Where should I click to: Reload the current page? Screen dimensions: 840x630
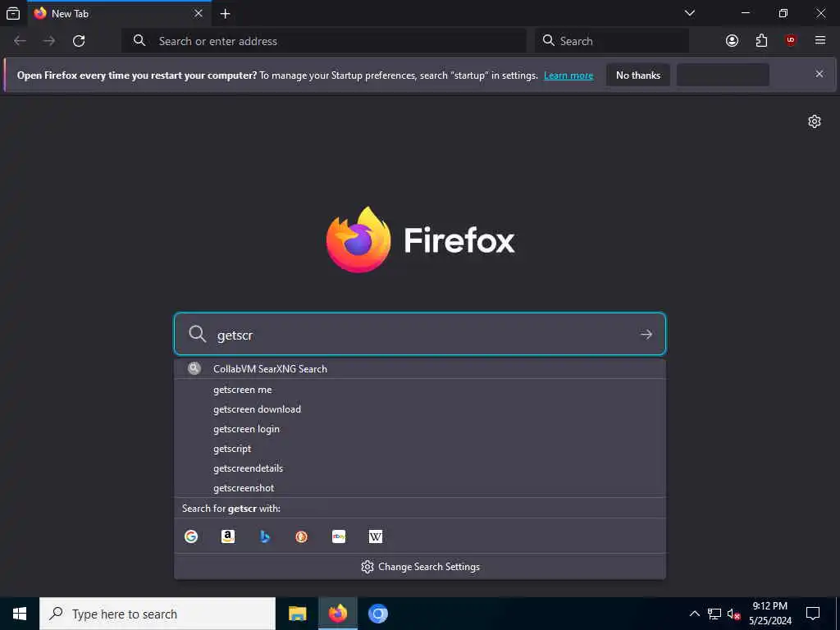coord(79,41)
